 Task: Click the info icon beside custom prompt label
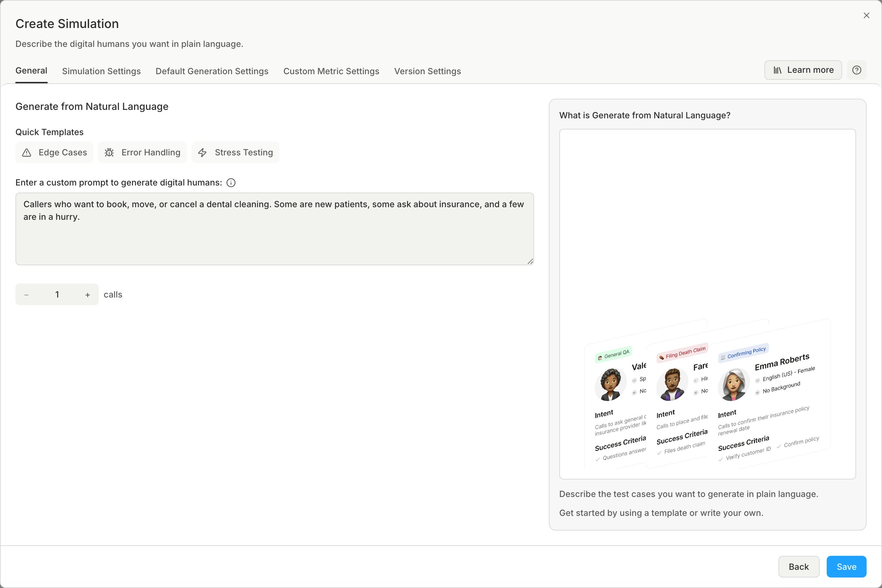click(231, 183)
